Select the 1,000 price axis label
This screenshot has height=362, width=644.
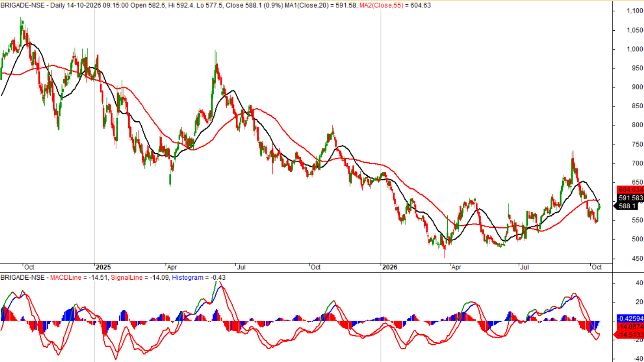635,49
